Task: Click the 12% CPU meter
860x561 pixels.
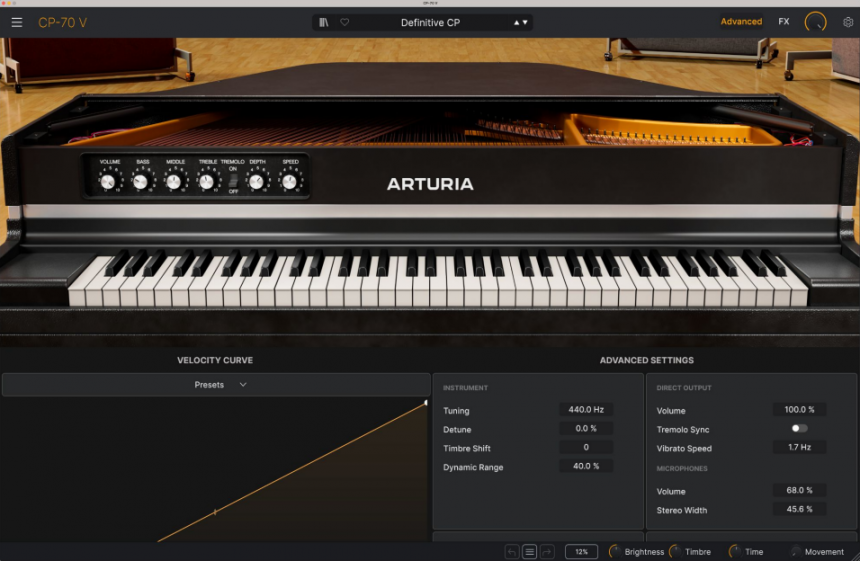Action: tap(581, 552)
